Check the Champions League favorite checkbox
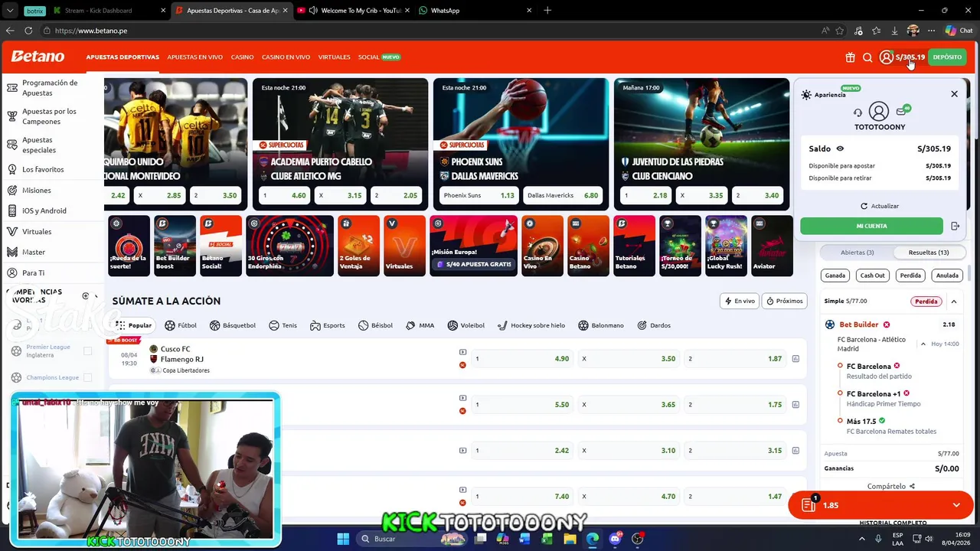Viewport: 980px width, 551px height. pyautogui.click(x=87, y=377)
